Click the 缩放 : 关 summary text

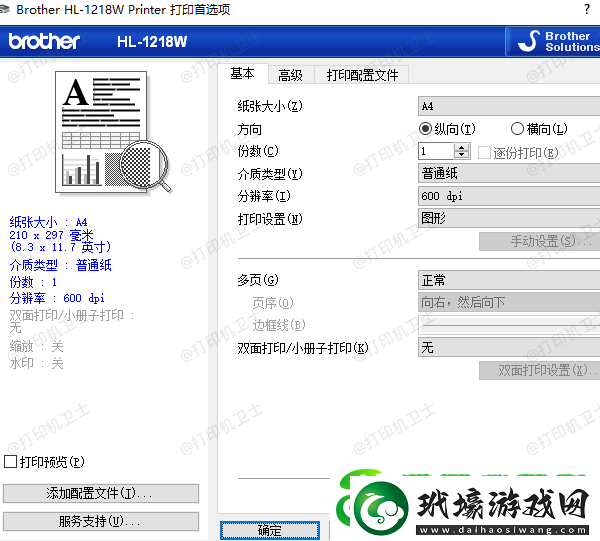pyautogui.click(x=36, y=347)
